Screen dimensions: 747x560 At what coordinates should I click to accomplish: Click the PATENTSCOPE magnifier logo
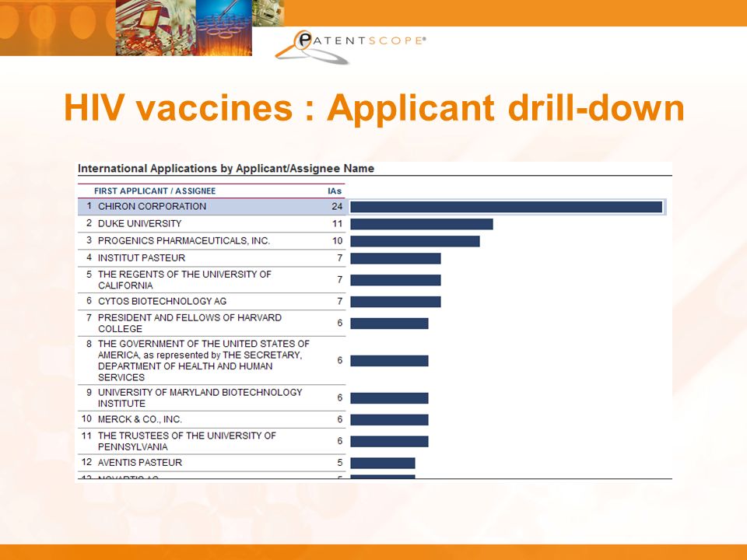(349, 46)
